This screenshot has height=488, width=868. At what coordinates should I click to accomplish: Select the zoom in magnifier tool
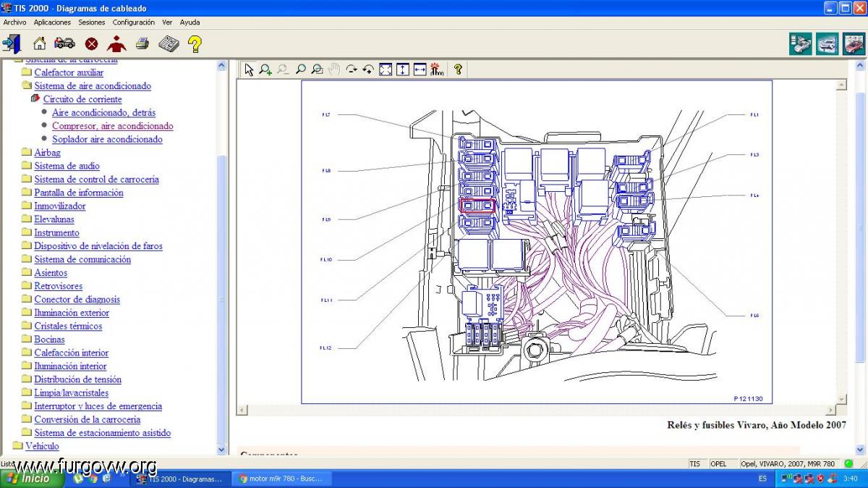[x=265, y=70]
